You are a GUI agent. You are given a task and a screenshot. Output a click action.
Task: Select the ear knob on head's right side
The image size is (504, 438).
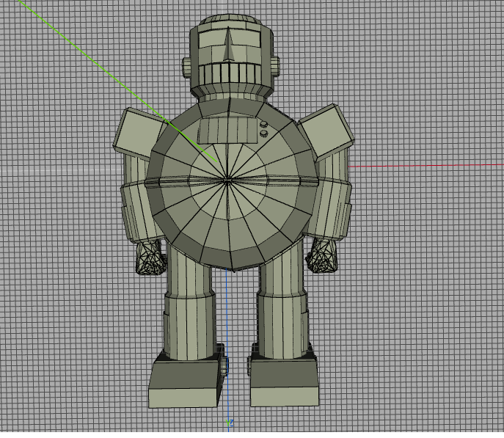point(275,66)
